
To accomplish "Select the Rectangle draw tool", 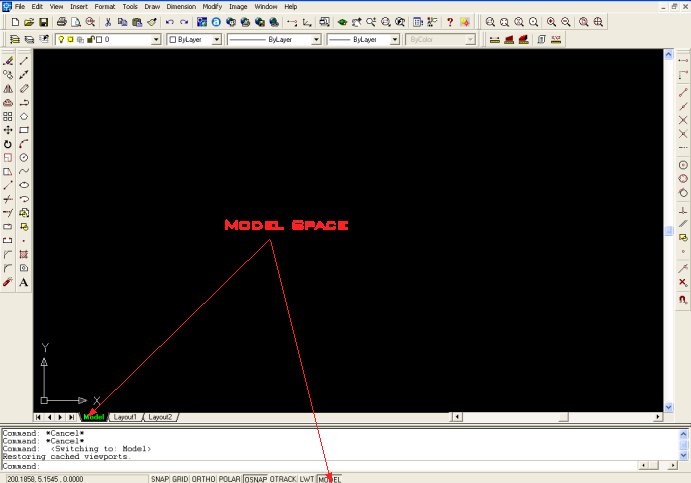I will (x=24, y=130).
